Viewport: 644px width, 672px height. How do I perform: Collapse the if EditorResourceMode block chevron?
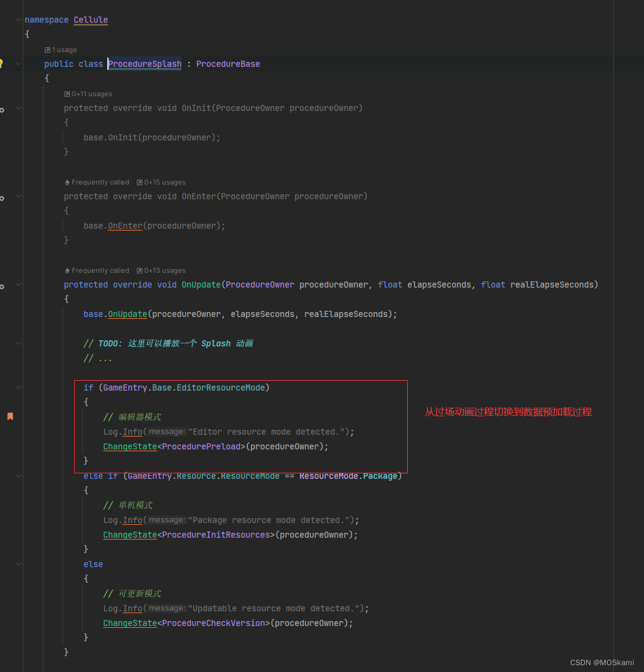[x=18, y=387]
